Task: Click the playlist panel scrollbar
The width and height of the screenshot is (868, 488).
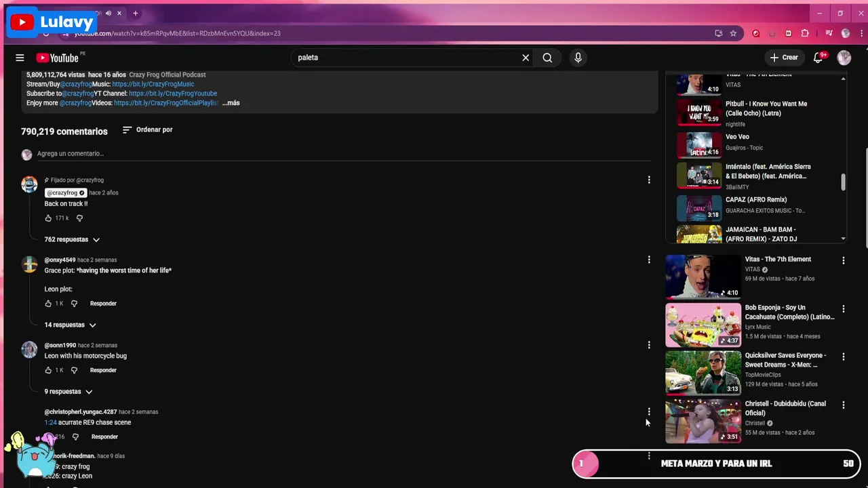Action: point(844,182)
